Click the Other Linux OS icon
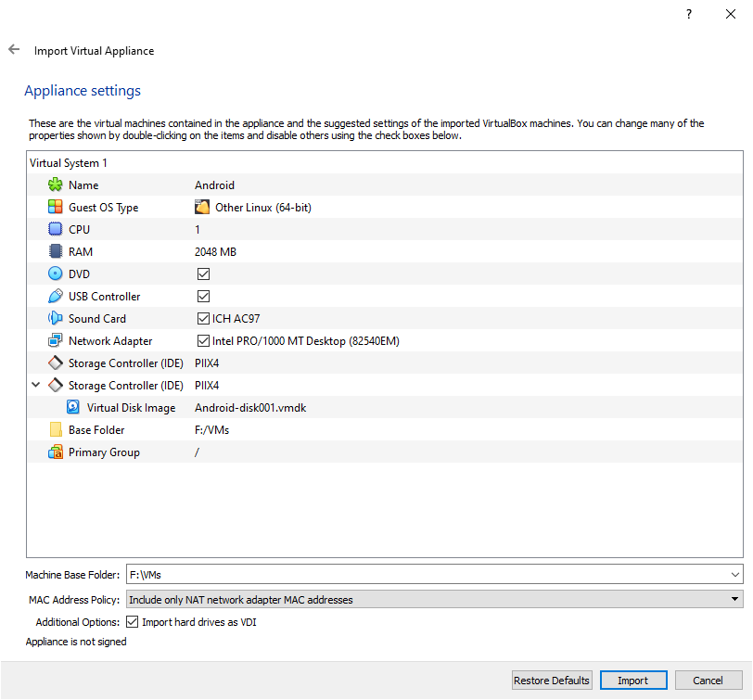The width and height of the screenshot is (753, 700). tap(202, 207)
